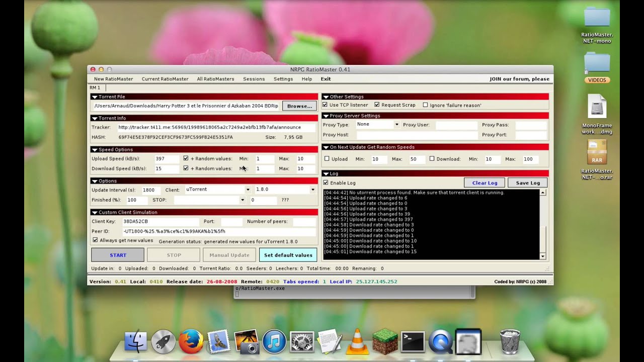Collapse the Speed Options section
644x362 pixels.
95,149
